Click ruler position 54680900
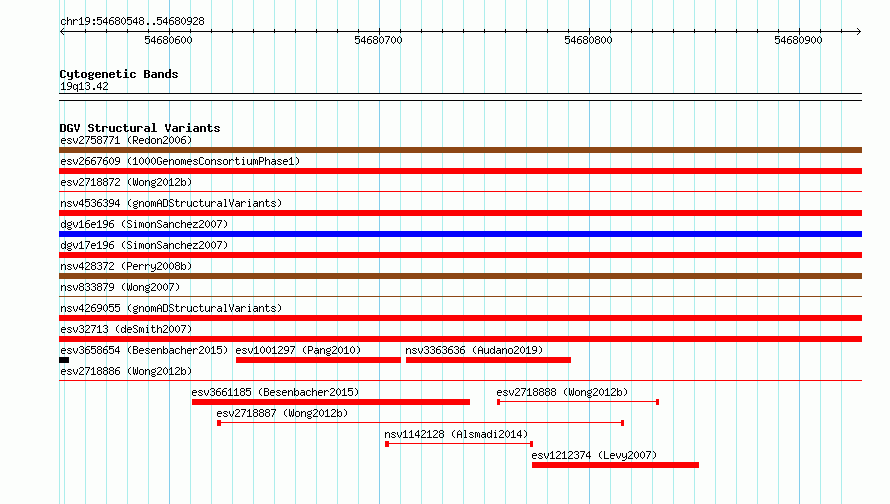The height and width of the screenshot is (504, 890). pyautogui.click(x=799, y=40)
